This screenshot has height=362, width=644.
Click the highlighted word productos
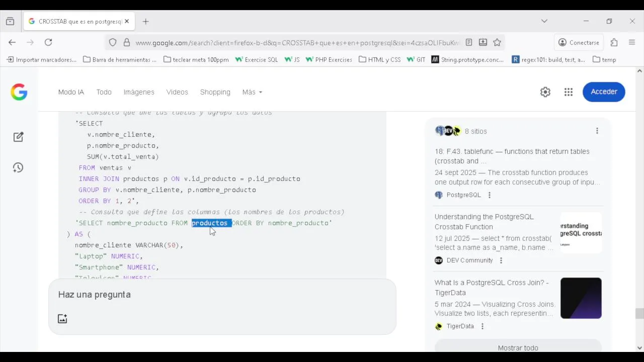(x=211, y=223)
